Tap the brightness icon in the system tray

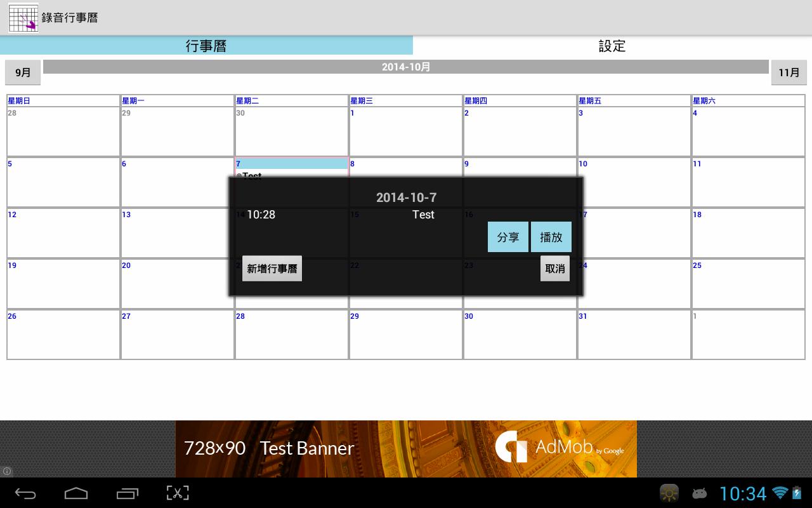tap(669, 493)
